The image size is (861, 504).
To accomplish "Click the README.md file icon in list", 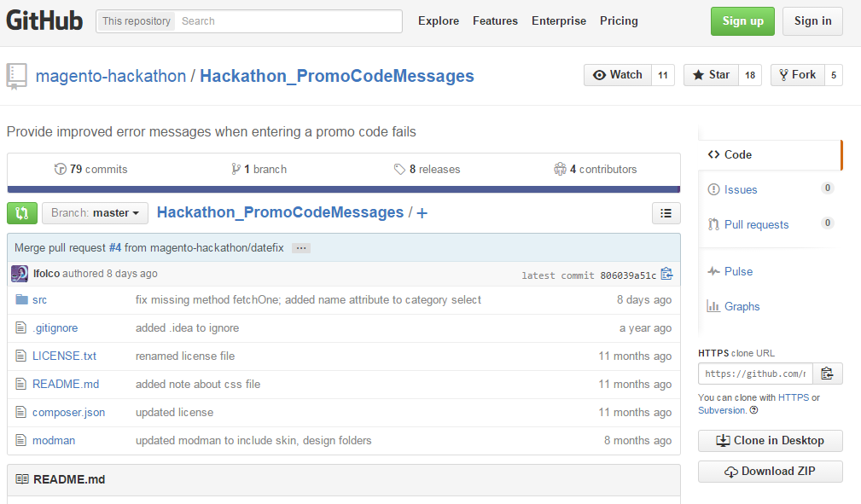I will click(x=20, y=384).
